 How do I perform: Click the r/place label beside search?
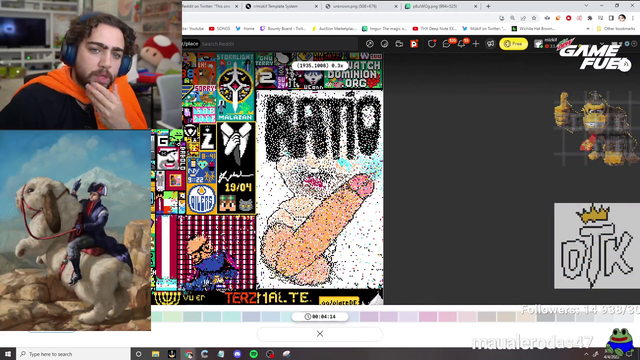[x=190, y=44]
